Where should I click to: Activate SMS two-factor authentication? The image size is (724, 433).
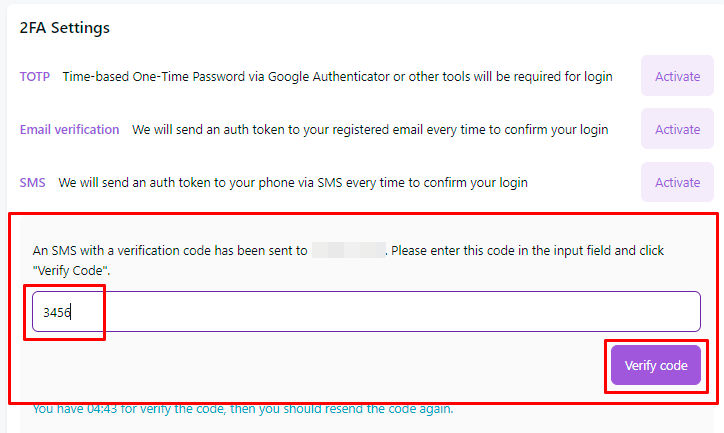(677, 182)
